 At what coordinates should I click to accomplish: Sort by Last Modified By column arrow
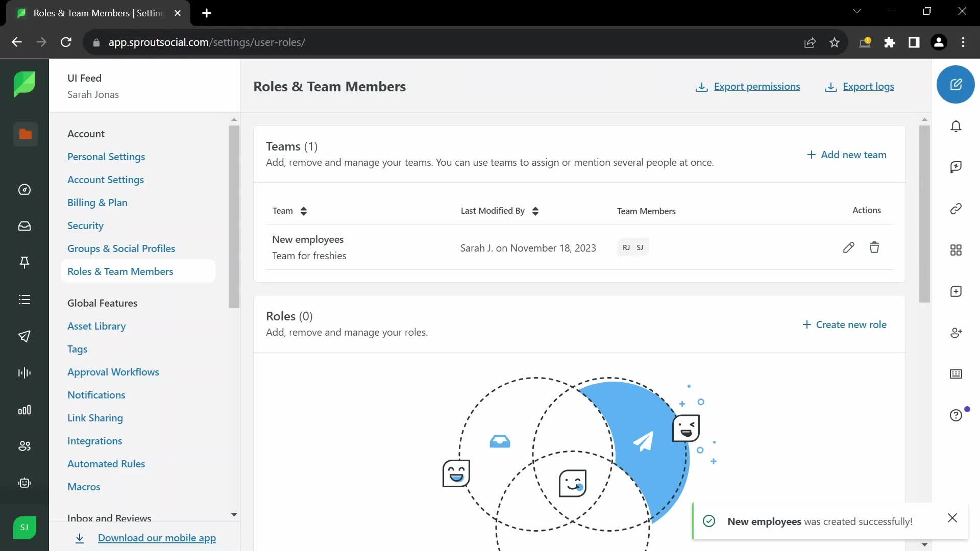535,211
